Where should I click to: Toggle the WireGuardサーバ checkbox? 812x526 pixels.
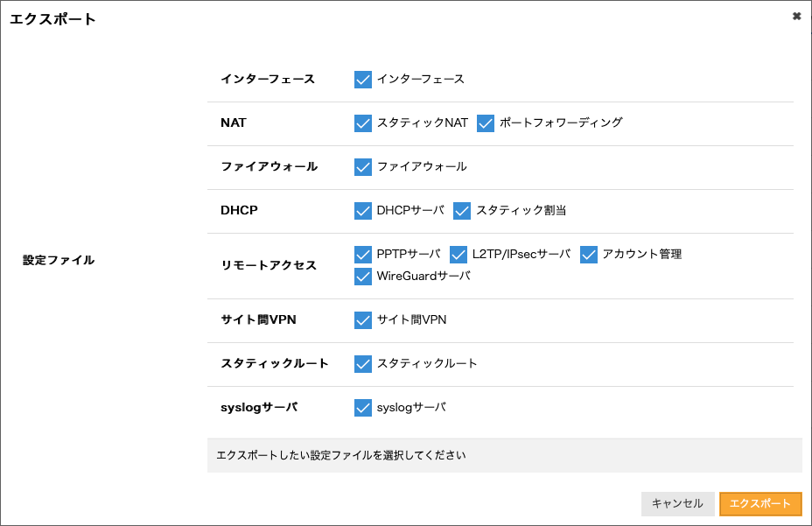pyautogui.click(x=363, y=277)
